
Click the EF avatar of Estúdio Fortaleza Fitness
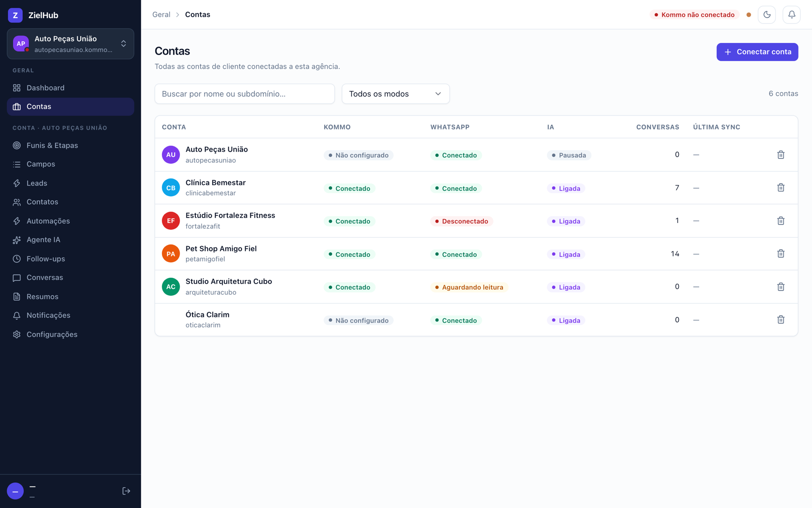coord(171,221)
